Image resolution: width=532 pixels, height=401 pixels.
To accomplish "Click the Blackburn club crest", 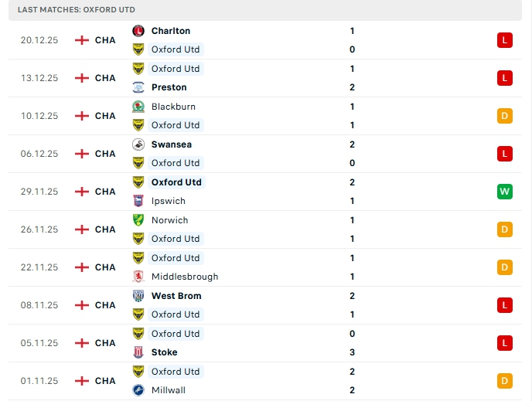I will (x=138, y=107).
